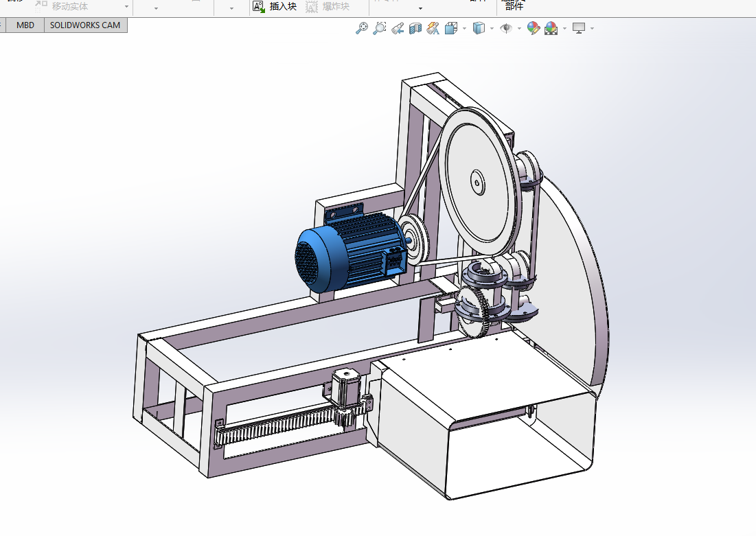Toggle the Hide/Show Items eye icon

pos(506,28)
